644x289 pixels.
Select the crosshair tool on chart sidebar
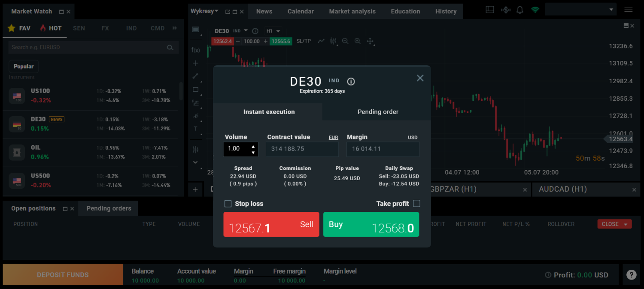pyautogui.click(x=196, y=63)
